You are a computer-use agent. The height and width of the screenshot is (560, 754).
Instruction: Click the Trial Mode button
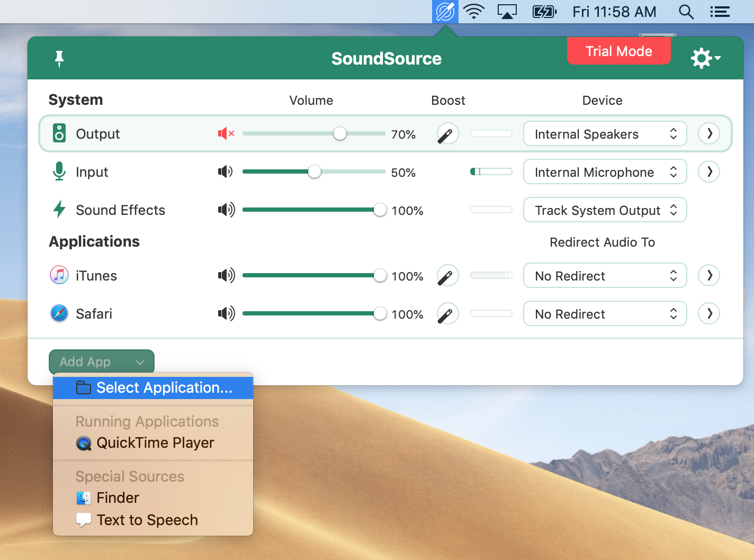(618, 51)
